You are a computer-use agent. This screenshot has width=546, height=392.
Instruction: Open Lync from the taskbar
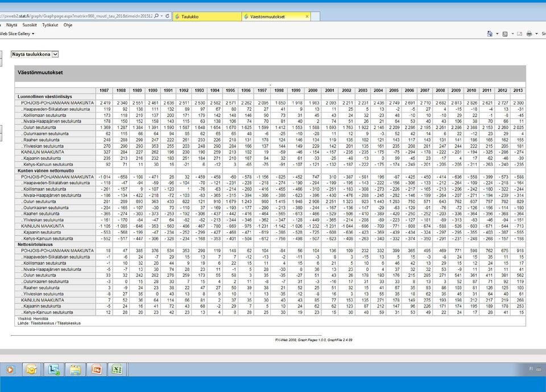point(53,369)
